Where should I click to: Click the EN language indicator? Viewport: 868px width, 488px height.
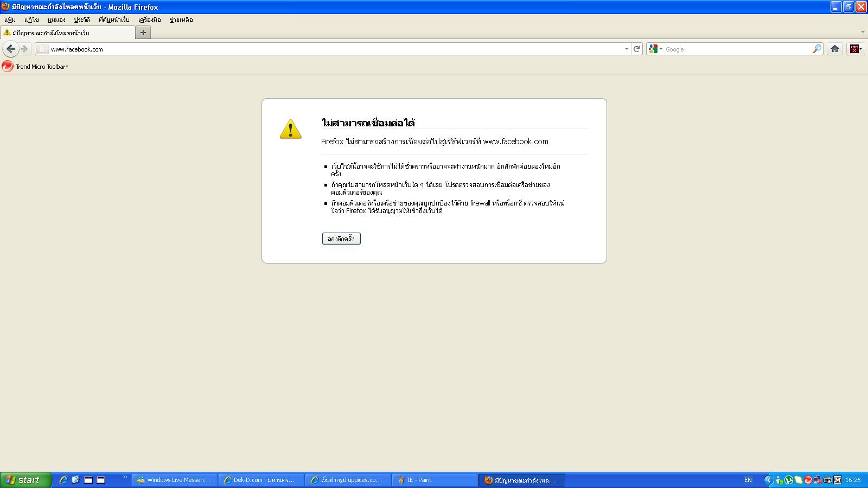pos(748,480)
